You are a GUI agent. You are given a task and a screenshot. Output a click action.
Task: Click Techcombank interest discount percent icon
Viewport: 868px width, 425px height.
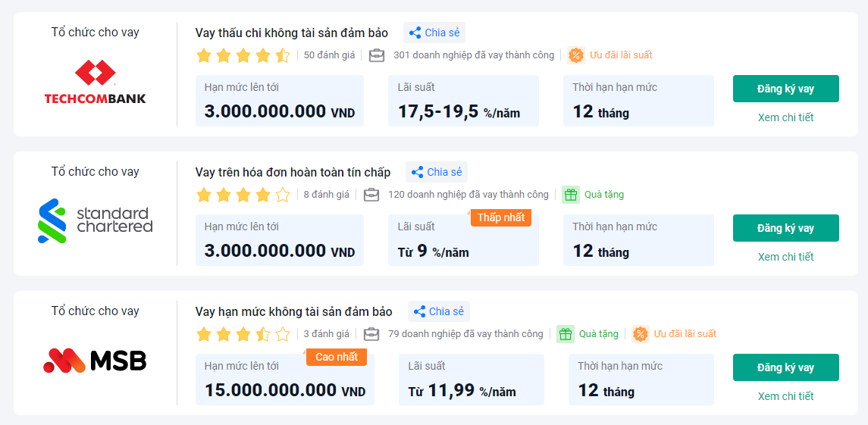point(576,55)
